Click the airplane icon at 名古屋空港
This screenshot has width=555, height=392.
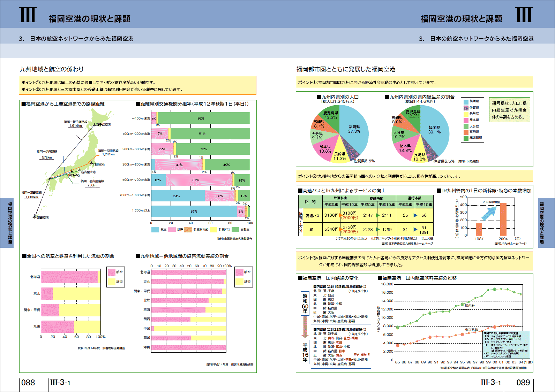[x=80, y=170]
